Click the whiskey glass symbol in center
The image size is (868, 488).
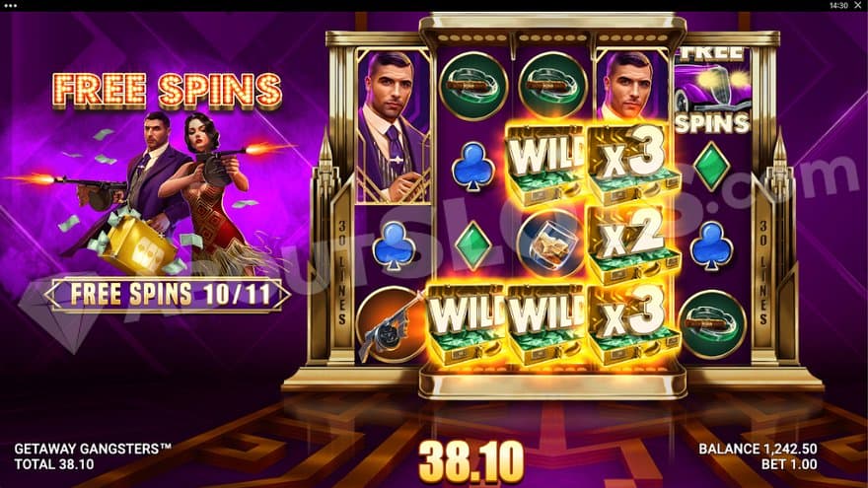pos(549,243)
